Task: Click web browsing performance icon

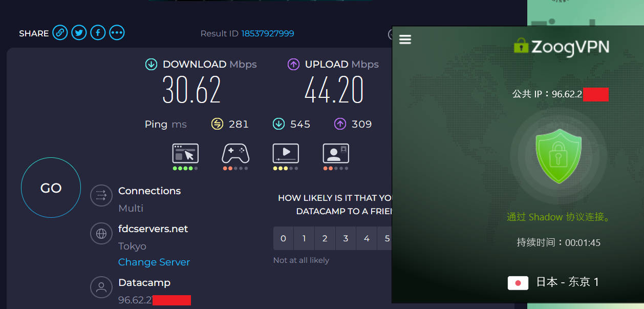Action: pos(185,153)
